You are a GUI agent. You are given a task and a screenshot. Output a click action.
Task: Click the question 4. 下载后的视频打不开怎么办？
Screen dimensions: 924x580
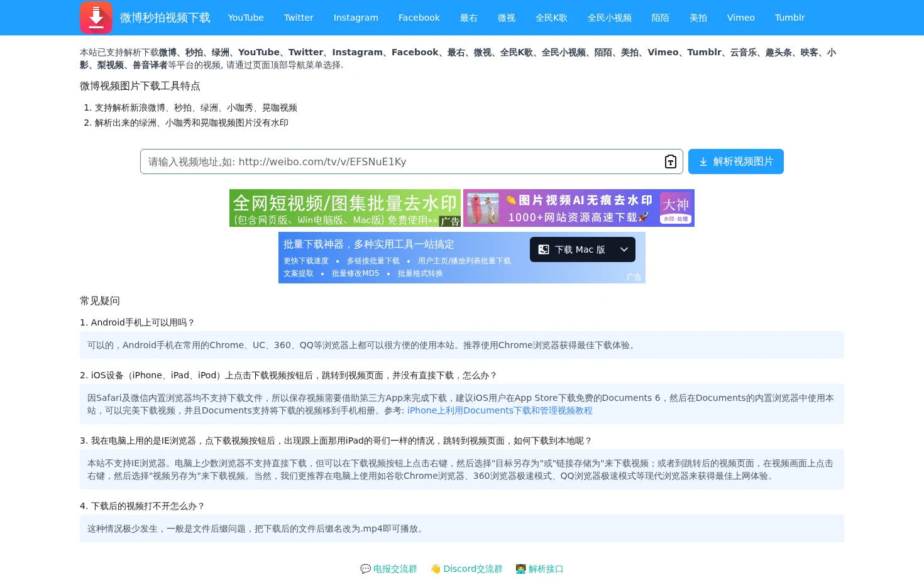pos(143,506)
